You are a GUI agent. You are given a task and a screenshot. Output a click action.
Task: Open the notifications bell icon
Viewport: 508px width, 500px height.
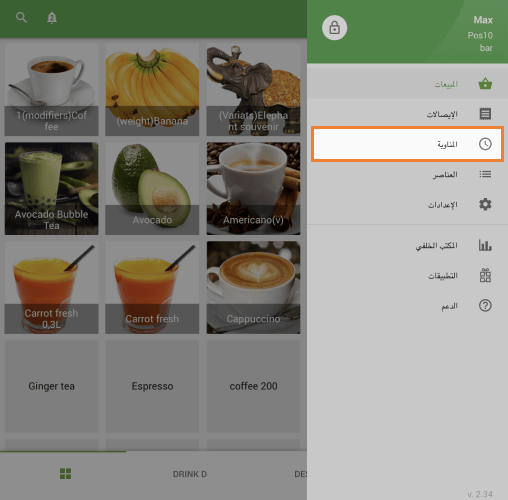pos(52,17)
